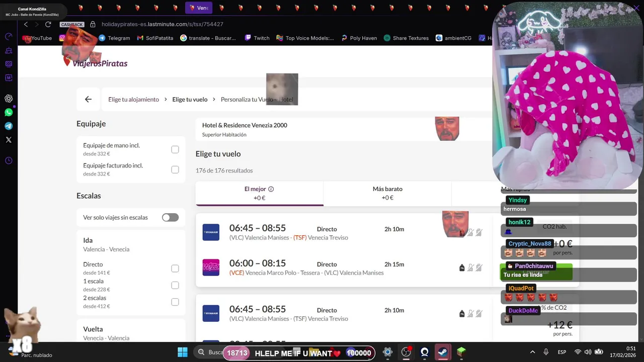Click the Wizz Air logo on return flight
644x362 pixels.
211,267
